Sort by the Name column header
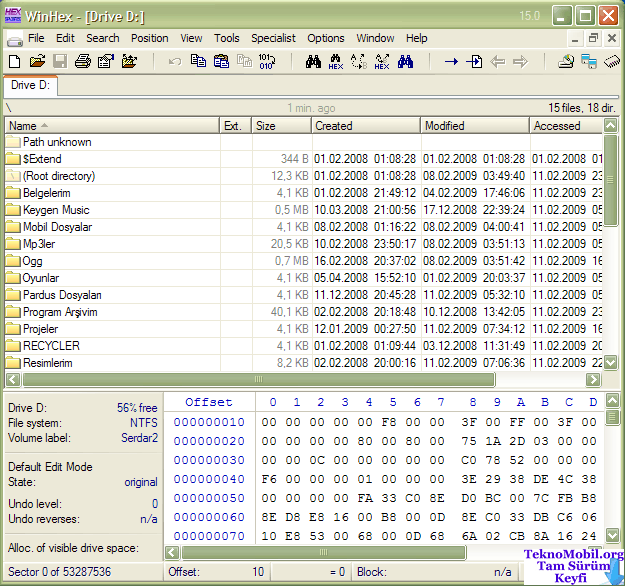 112,126
